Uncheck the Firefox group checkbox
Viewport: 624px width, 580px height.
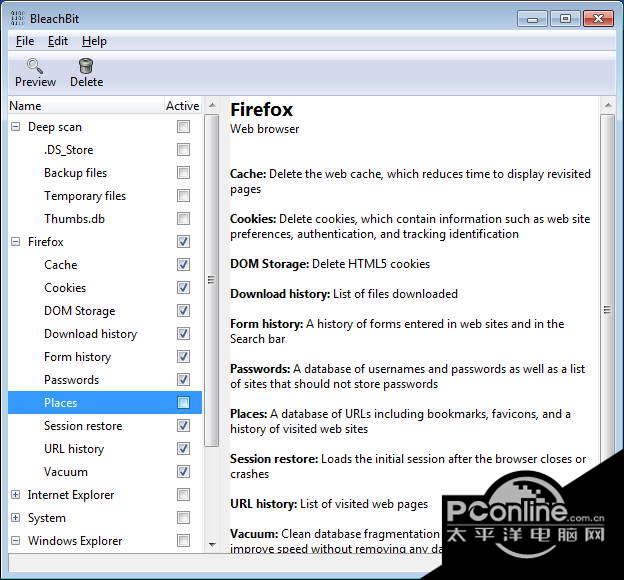pyautogui.click(x=183, y=242)
